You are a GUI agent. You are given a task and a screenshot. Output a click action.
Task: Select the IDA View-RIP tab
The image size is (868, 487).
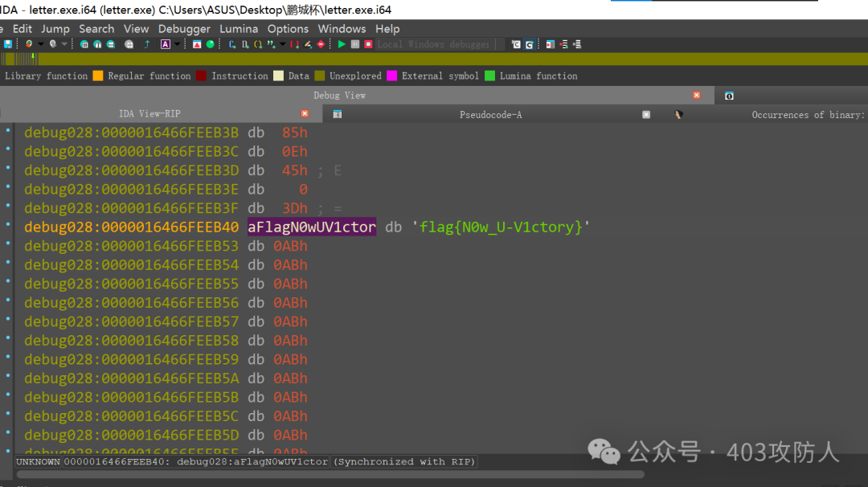coord(149,114)
